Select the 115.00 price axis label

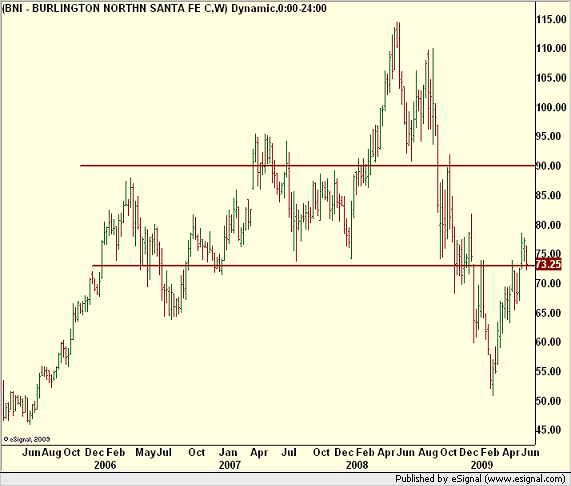[552, 19]
